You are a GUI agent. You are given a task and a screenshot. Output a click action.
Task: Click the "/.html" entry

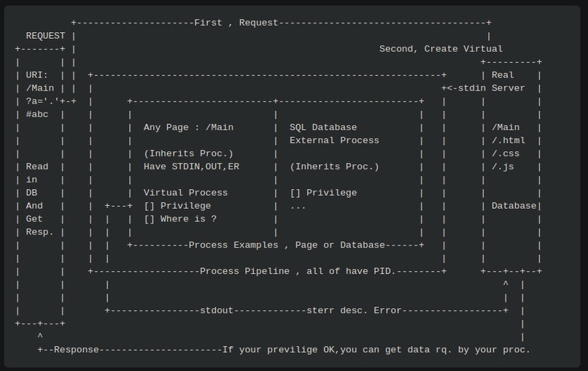(x=508, y=140)
